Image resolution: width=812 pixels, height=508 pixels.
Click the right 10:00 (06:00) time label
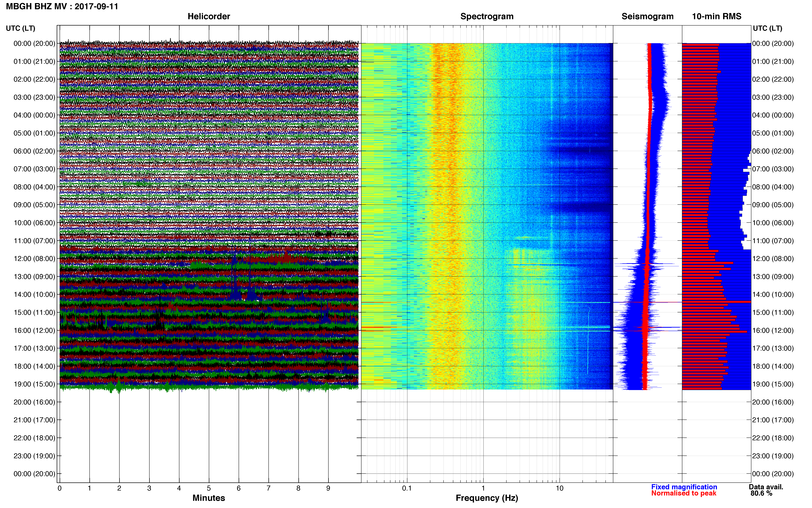pyautogui.click(x=773, y=223)
